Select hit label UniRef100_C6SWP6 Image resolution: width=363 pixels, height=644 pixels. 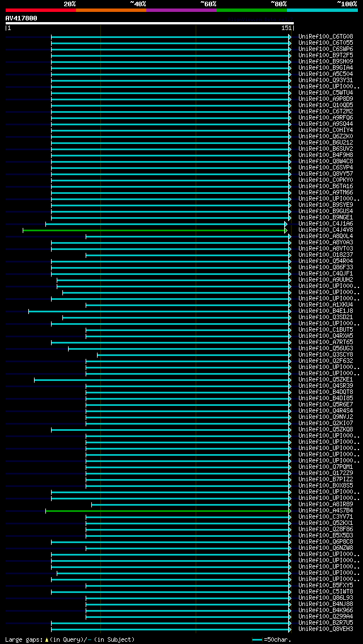(326, 49)
